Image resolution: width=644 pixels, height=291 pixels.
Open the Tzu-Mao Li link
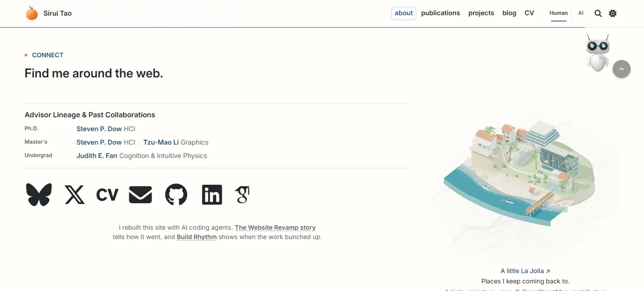(161, 142)
